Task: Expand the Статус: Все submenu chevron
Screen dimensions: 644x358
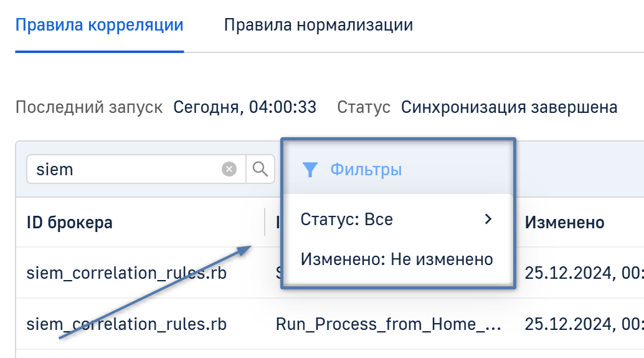Action: (x=488, y=219)
